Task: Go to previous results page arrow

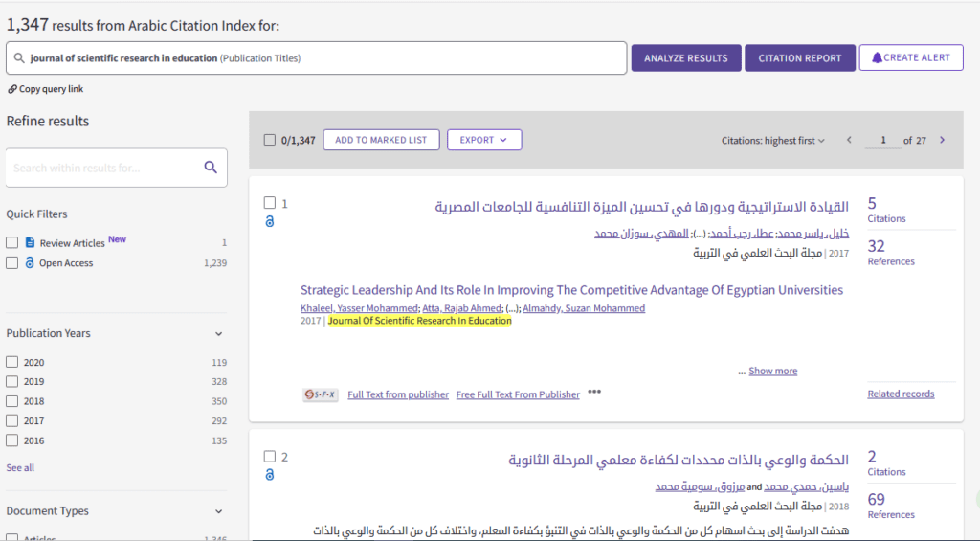Action: 848,141
